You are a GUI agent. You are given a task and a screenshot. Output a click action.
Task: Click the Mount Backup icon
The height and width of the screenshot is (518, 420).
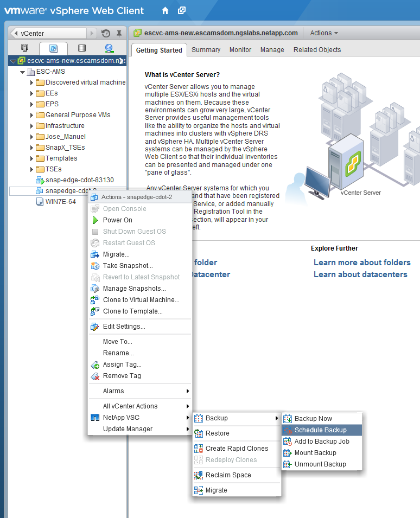[x=288, y=453]
